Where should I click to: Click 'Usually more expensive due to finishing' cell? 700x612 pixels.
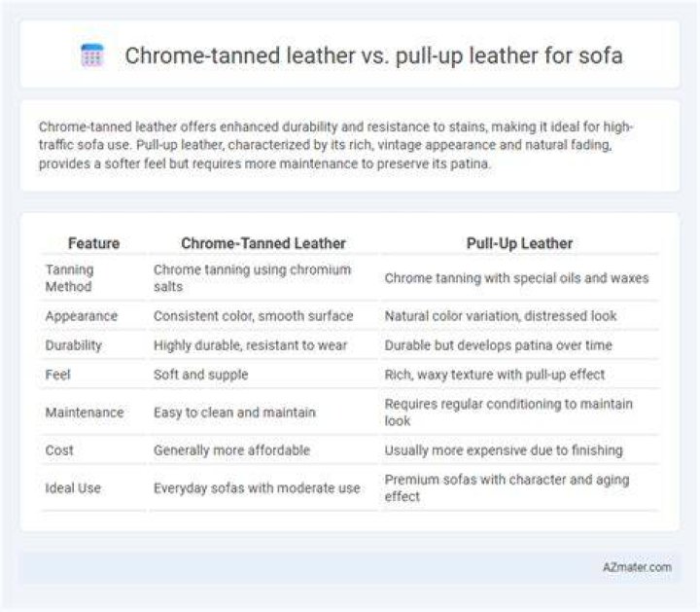pyautogui.click(x=504, y=450)
